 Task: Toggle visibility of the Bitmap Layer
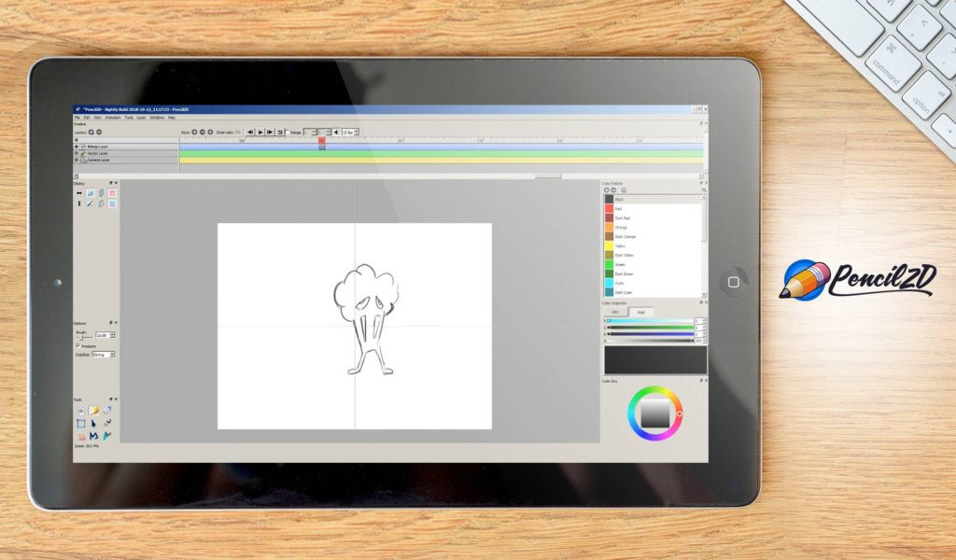pos(76,146)
